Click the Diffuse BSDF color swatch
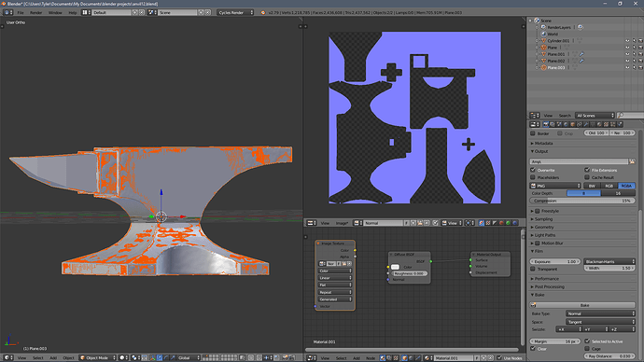Image resolution: width=644 pixels, height=362 pixels. click(395, 267)
